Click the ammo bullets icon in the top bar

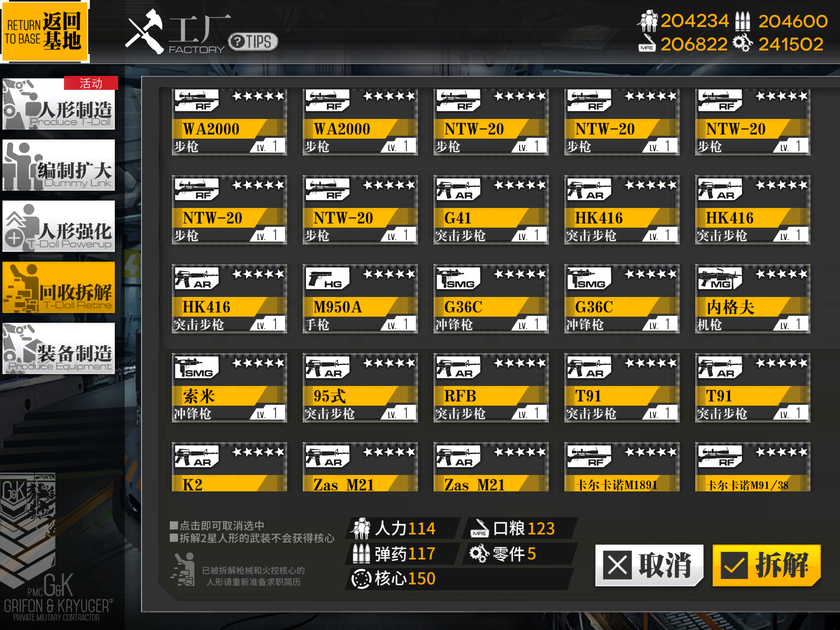pyautogui.click(x=742, y=21)
